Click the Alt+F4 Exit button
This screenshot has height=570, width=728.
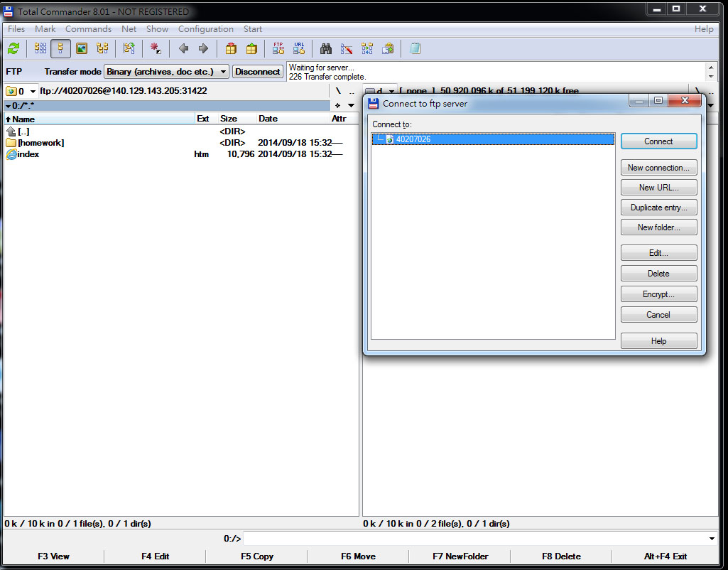(665, 556)
